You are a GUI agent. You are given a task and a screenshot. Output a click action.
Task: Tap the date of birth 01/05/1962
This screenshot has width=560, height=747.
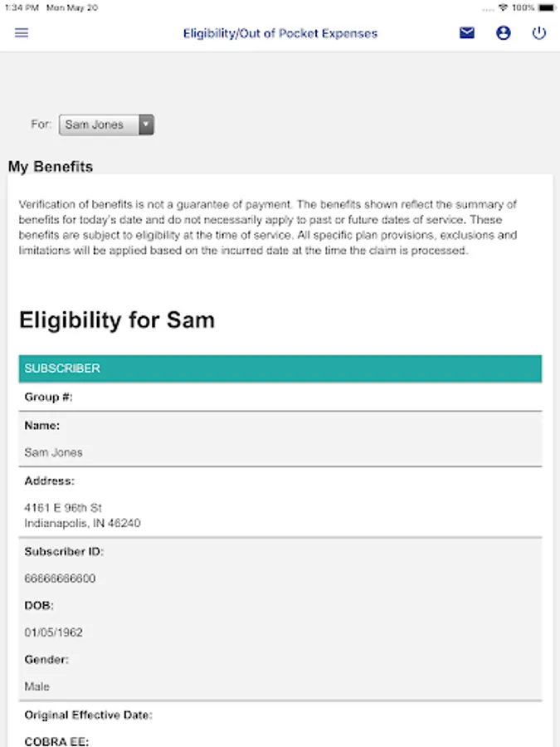(x=53, y=632)
